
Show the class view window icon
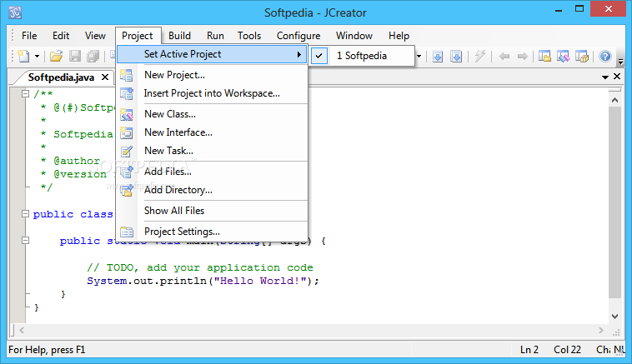pos(563,57)
